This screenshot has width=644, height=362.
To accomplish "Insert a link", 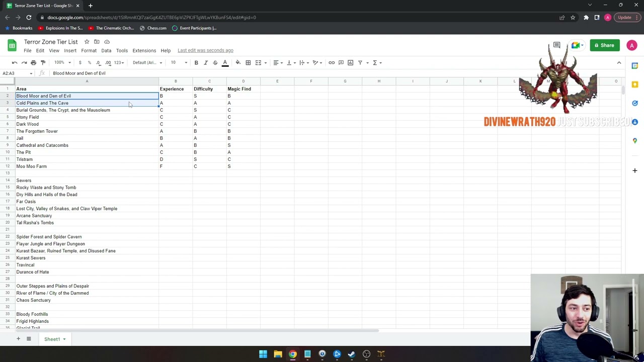I will (332, 62).
